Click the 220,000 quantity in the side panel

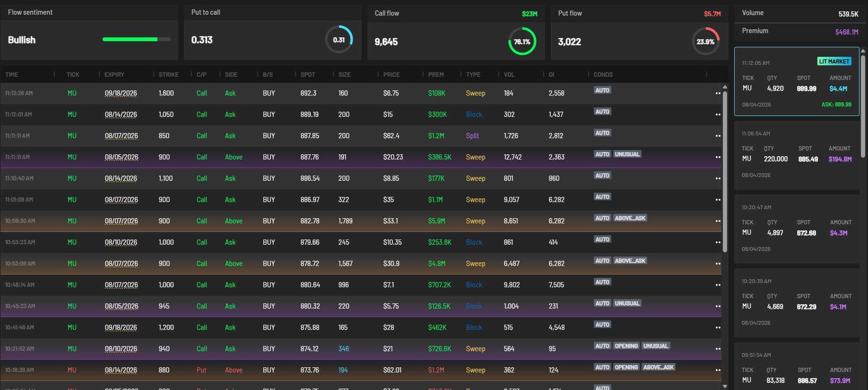click(x=776, y=159)
